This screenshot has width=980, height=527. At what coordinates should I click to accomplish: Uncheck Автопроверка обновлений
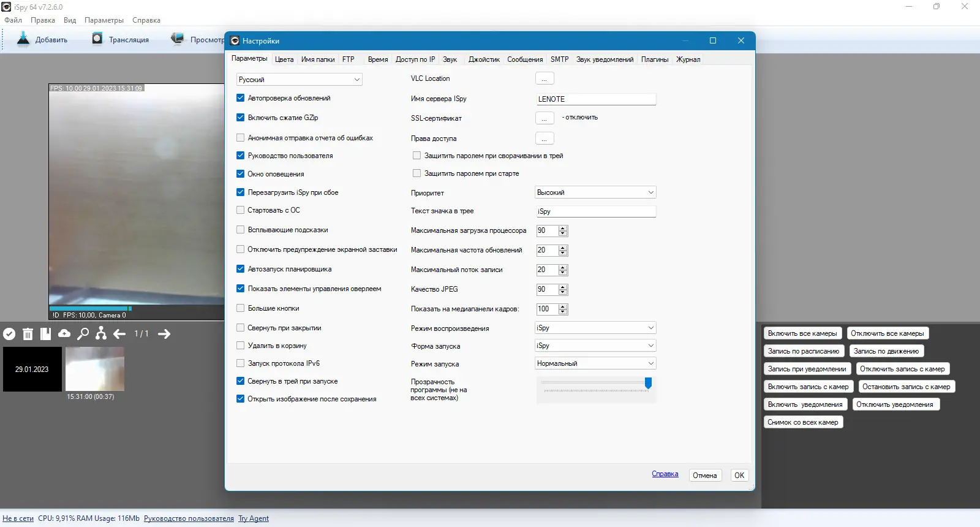point(241,98)
